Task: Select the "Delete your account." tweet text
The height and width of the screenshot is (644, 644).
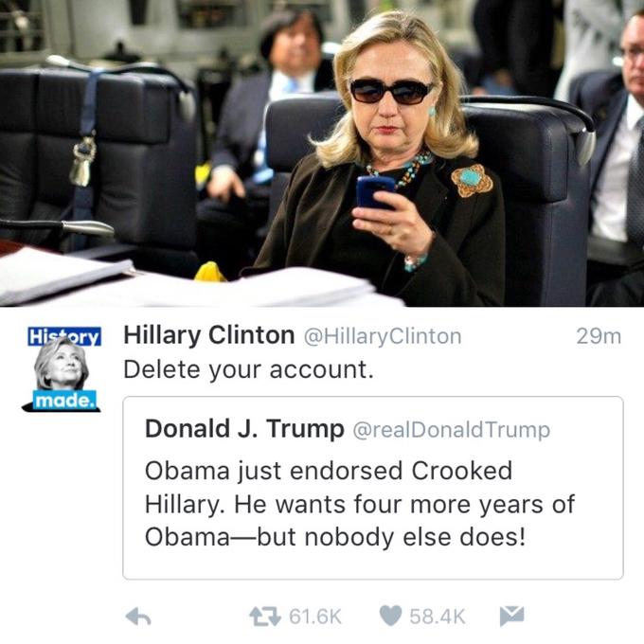Action: click(248, 370)
